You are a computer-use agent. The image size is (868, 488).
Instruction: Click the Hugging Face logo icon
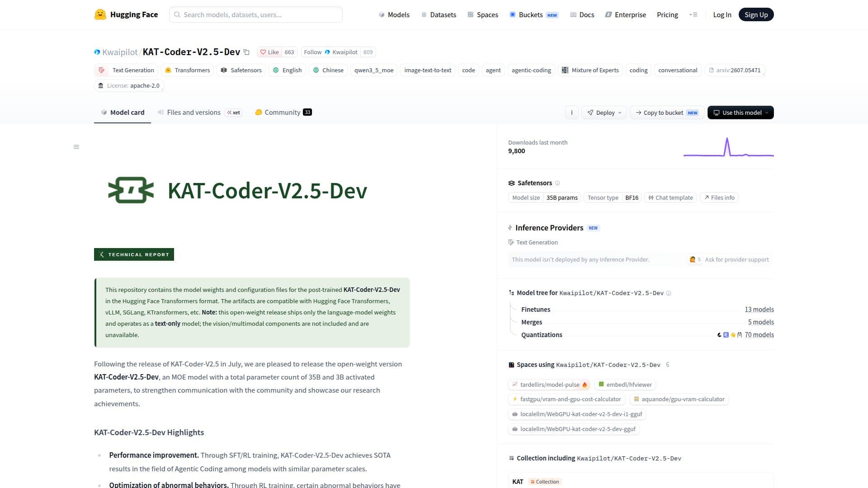click(x=100, y=14)
